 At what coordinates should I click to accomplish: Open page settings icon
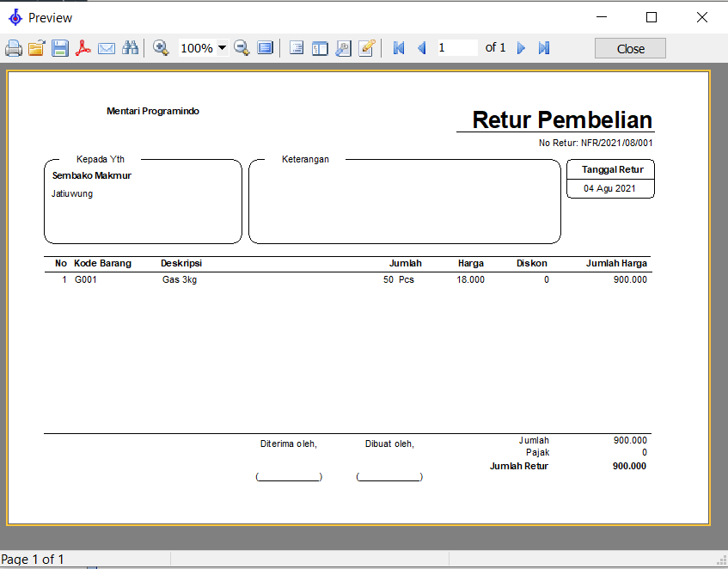pos(343,48)
